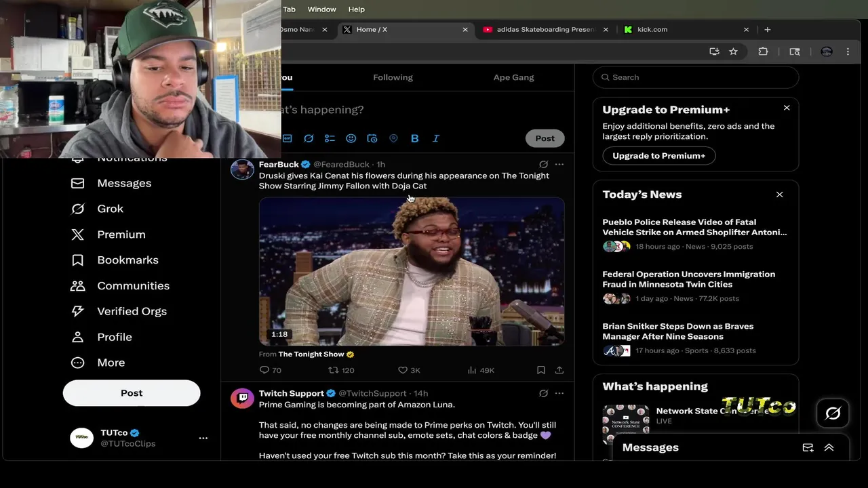Click the large sidebar Post button

(132, 393)
